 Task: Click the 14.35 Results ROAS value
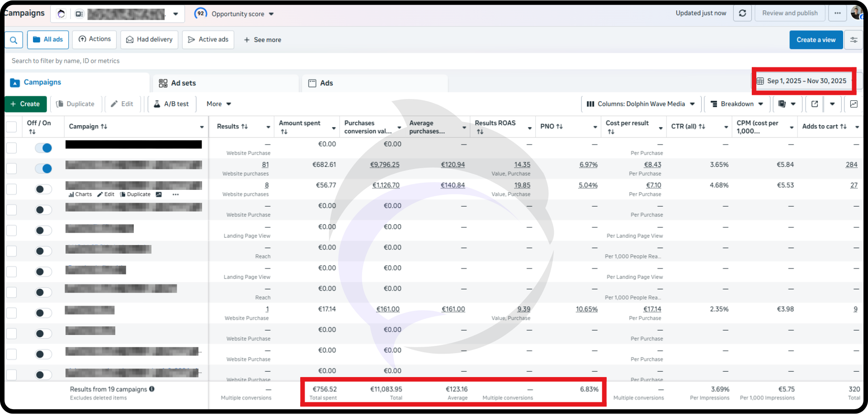[x=522, y=165]
